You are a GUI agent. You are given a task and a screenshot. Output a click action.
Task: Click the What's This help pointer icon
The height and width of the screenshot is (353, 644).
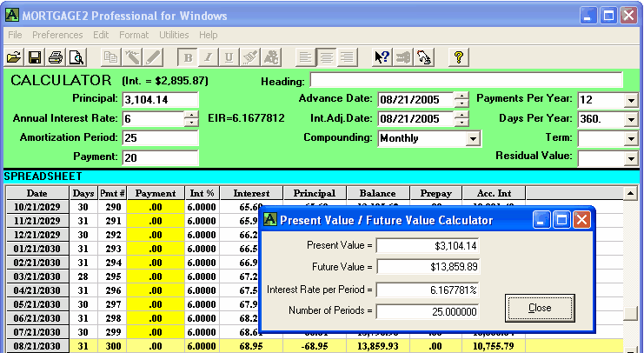[382, 57]
